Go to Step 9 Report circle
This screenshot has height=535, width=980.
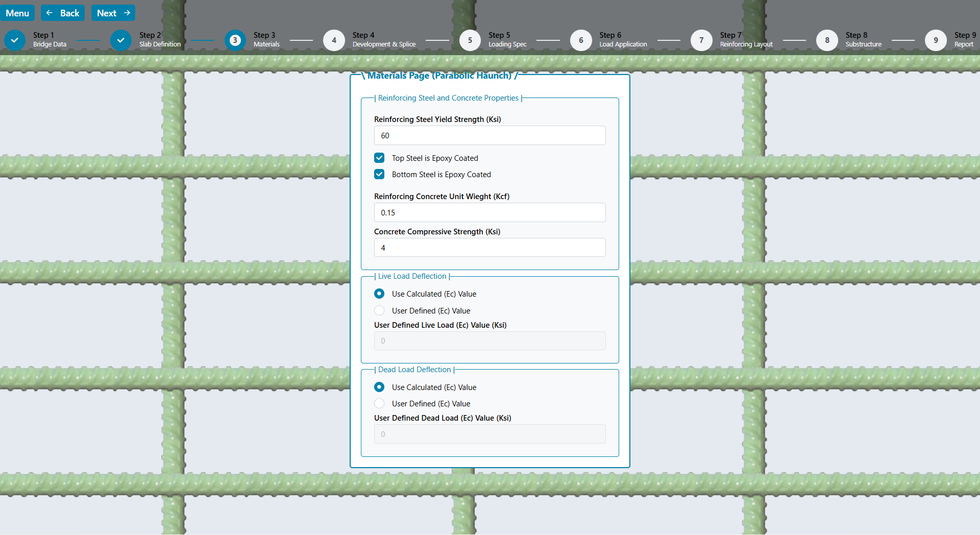coord(936,40)
